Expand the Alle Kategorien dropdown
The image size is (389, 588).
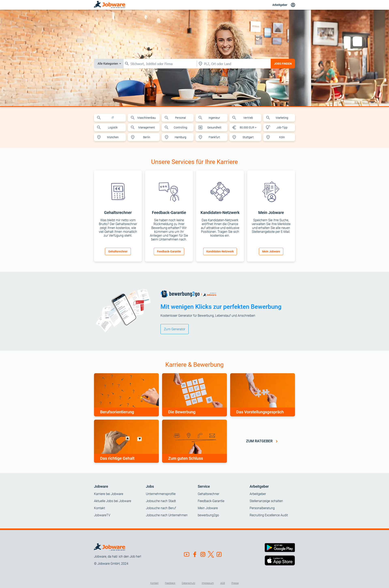[x=108, y=64]
